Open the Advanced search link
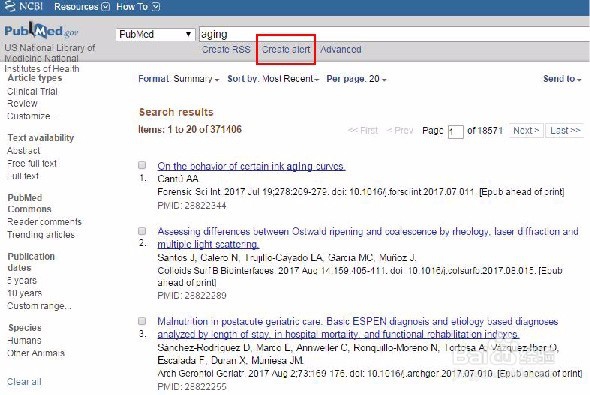Viewport: 590px width, 395px height. click(341, 49)
